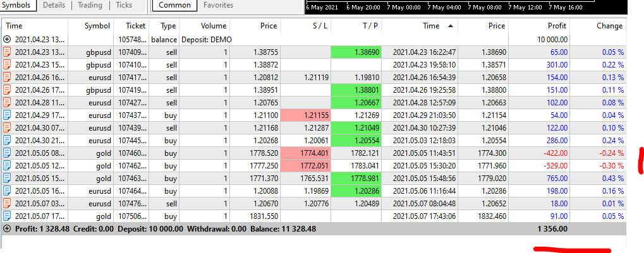Select green T/P cell 1778.981

pyautogui.click(x=356, y=179)
